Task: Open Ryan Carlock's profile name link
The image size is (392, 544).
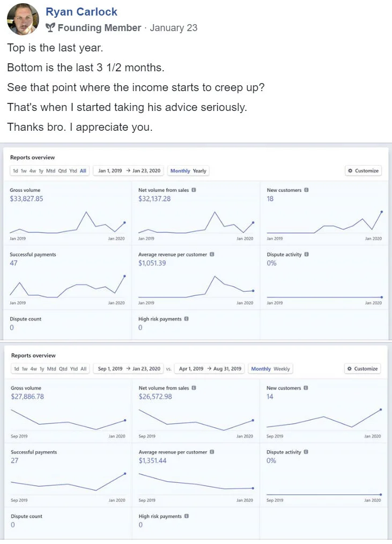Action: [x=82, y=12]
